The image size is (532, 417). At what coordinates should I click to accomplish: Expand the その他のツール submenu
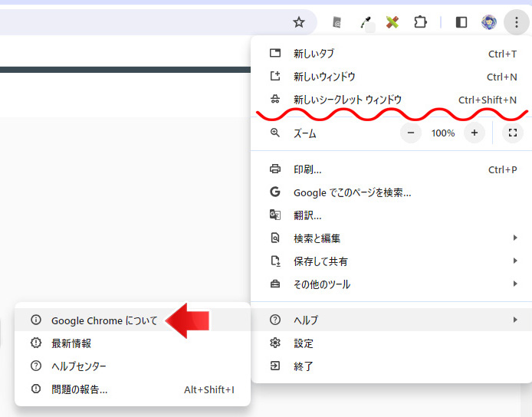coord(392,284)
